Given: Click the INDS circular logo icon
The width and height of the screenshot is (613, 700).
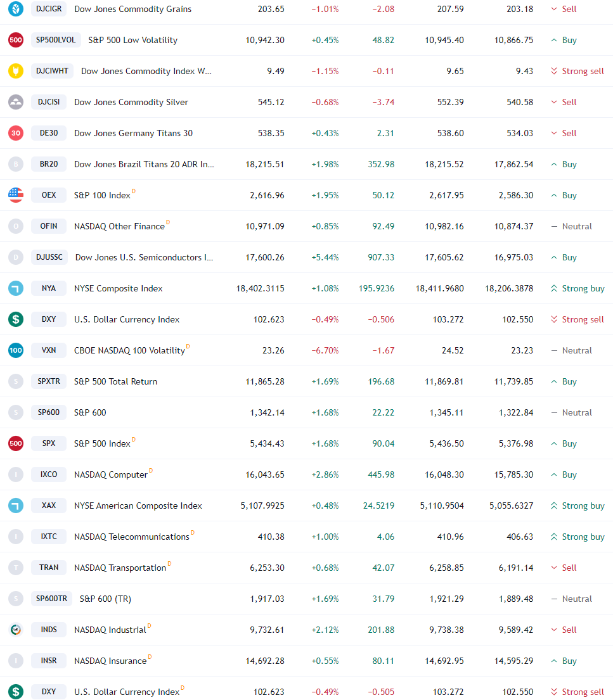Looking at the screenshot, I should [16, 630].
